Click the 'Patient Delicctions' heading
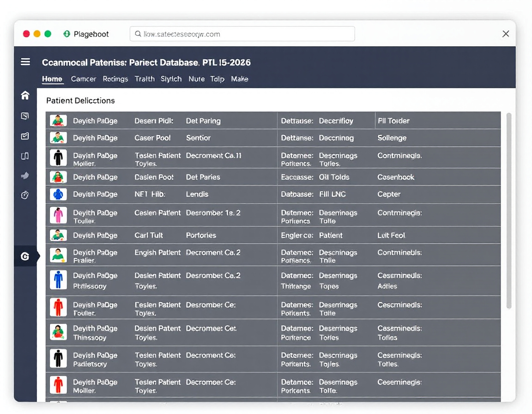The image size is (532, 414). (80, 101)
